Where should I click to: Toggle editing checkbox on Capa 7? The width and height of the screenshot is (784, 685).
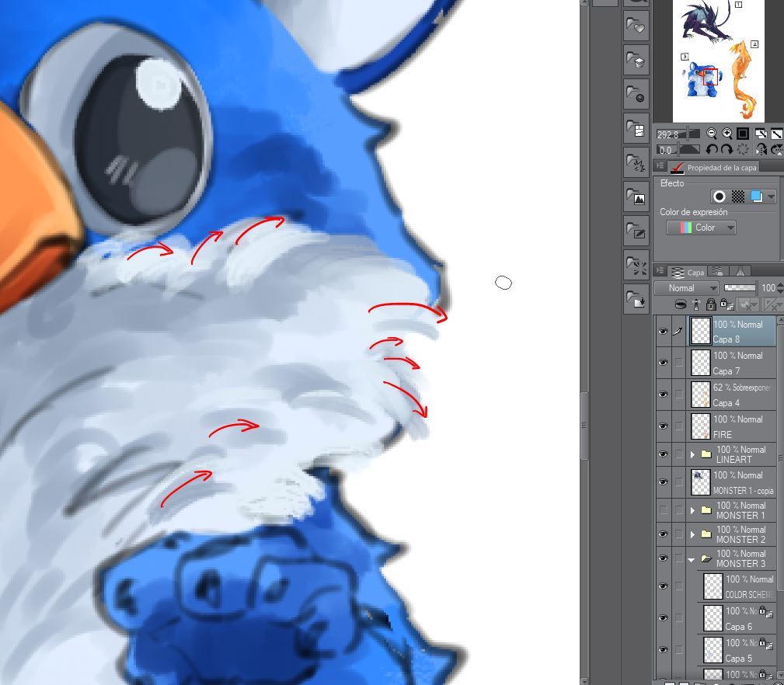click(679, 363)
